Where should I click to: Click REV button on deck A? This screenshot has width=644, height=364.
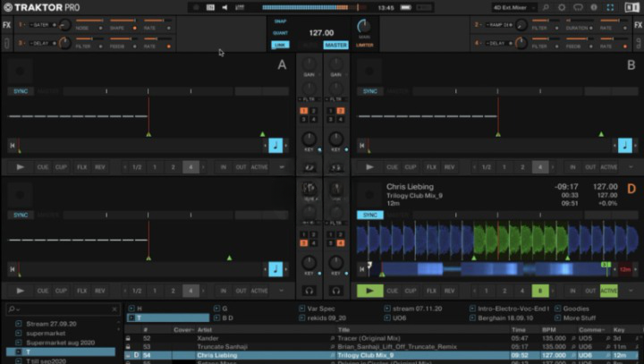[100, 167]
